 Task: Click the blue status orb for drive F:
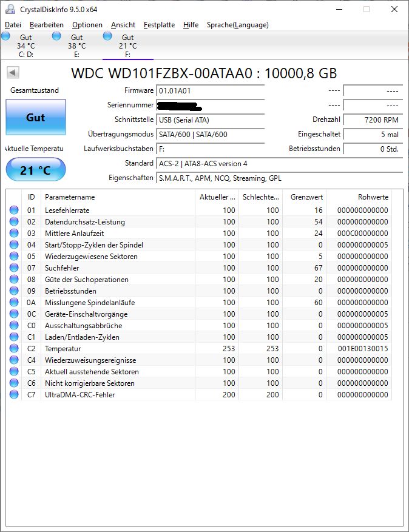pos(107,36)
